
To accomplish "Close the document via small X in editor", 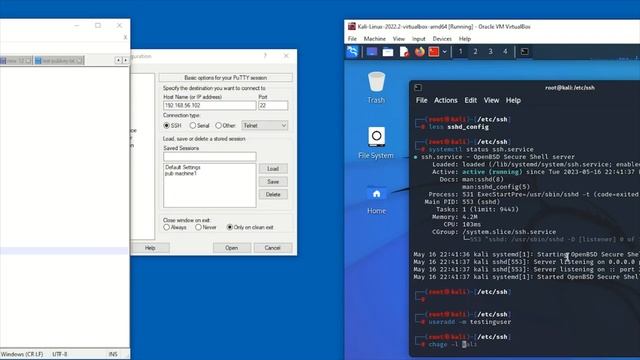I will click(x=125, y=37).
